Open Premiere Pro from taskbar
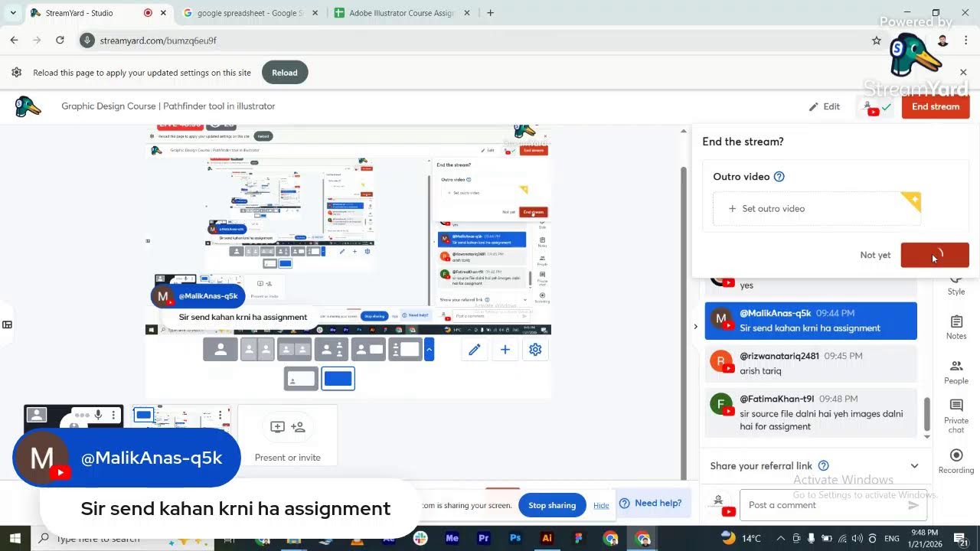The image size is (980, 551). [483, 538]
